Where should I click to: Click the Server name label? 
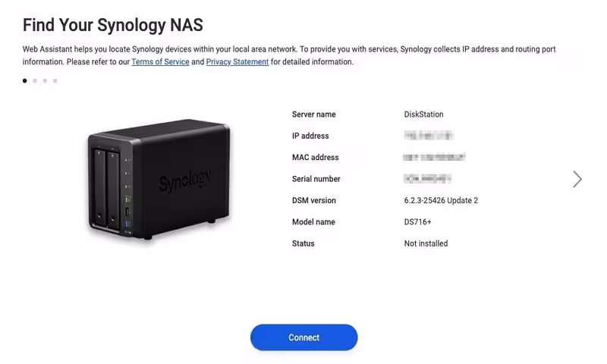pyautogui.click(x=313, y=115)
